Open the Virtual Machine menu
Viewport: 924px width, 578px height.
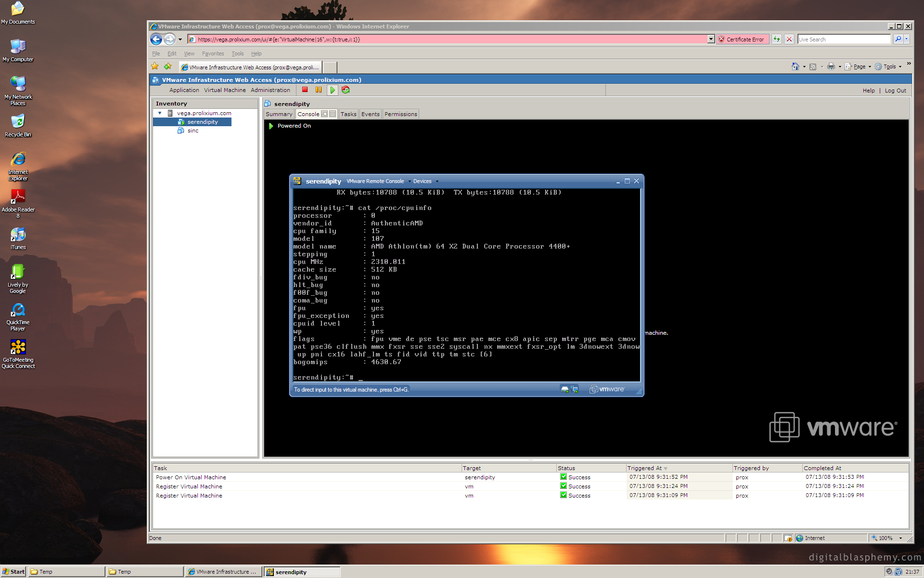click(x=225, y=90)
